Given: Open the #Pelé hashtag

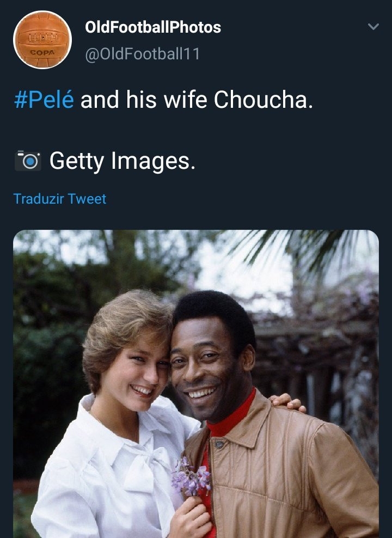Looking at the screenshot, I should pyautogui.click(x=44, y=100).
